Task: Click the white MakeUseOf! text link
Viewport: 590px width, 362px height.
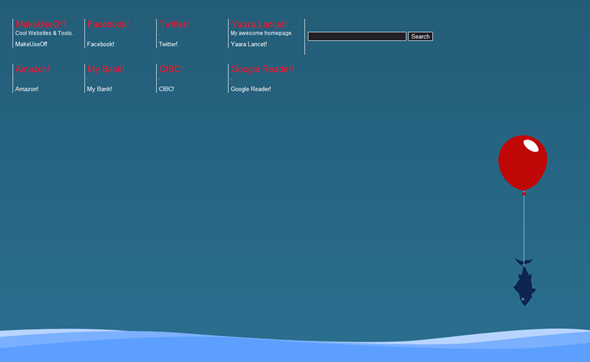Action: pyautogui.click(x=31, y=44)
